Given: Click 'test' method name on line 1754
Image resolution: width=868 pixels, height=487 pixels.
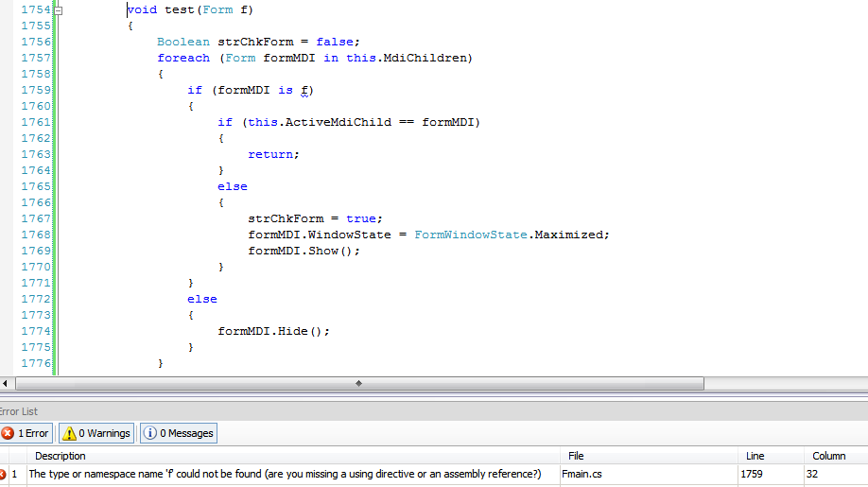Looking at the screenshot, I should (x=180, y=10).
